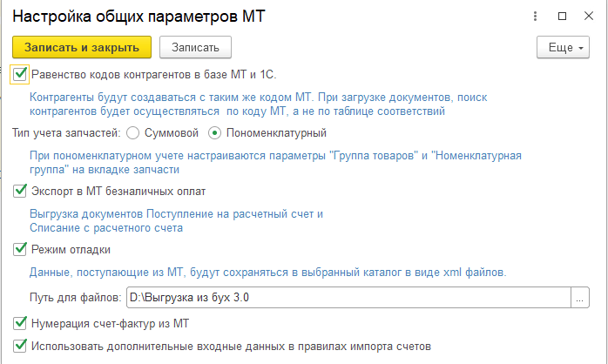Maximize the settings dialog window
The image size is (608, 364).
[562, 17]
